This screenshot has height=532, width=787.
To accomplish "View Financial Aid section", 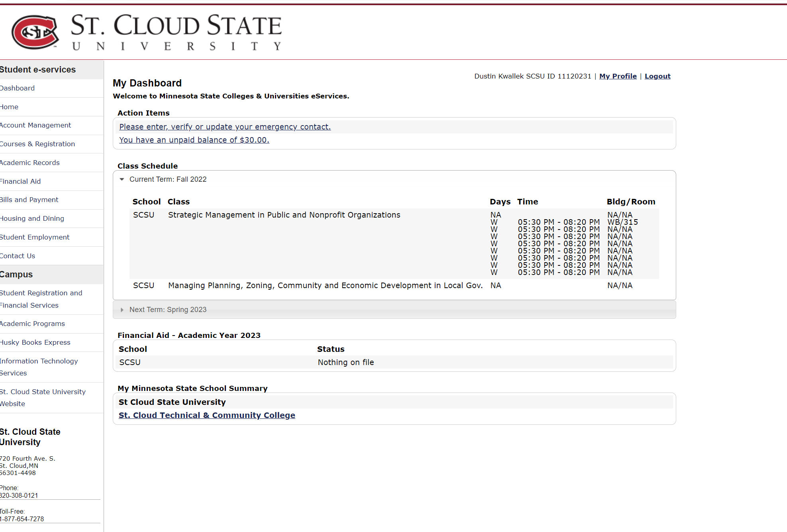I will coord(20,181).
